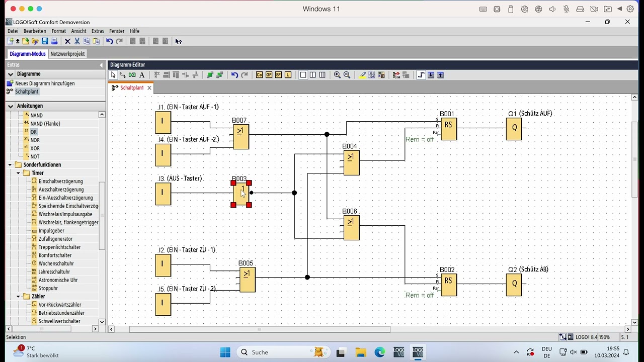644x362 pixels.
Task: Zoom in on the diagram
Action: click(337, 75)
